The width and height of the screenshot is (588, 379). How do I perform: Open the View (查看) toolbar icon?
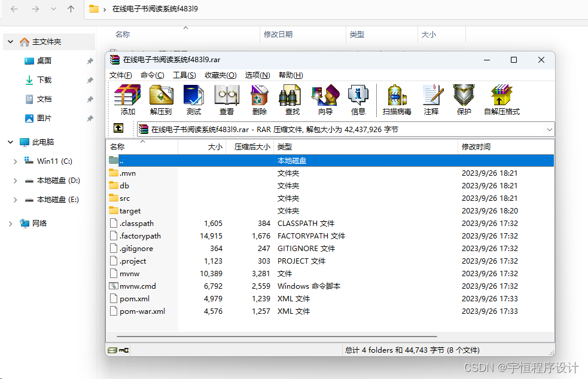(x=227, y=99)
